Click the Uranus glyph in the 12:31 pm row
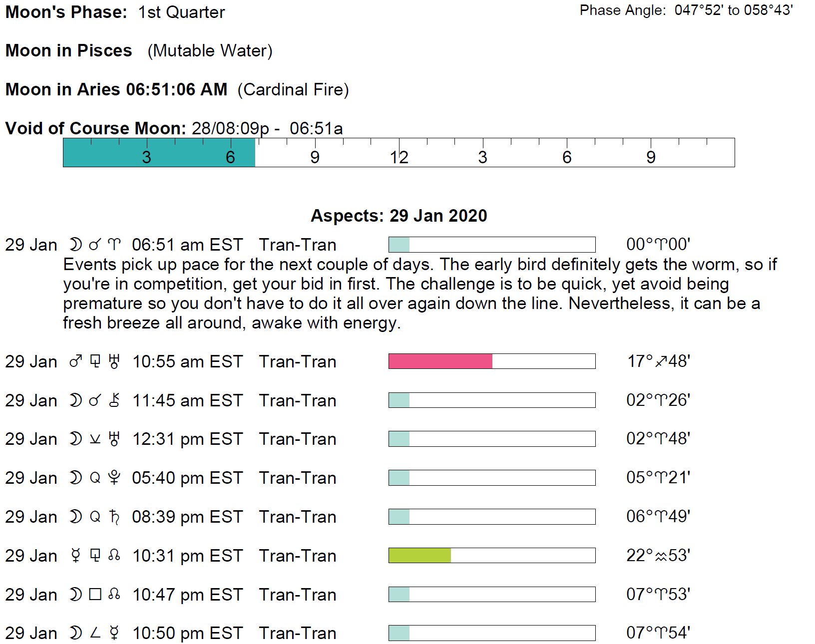 114,439
